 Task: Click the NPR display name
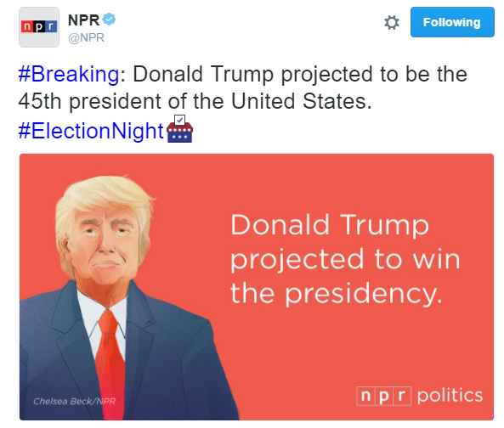coord(83,20)
